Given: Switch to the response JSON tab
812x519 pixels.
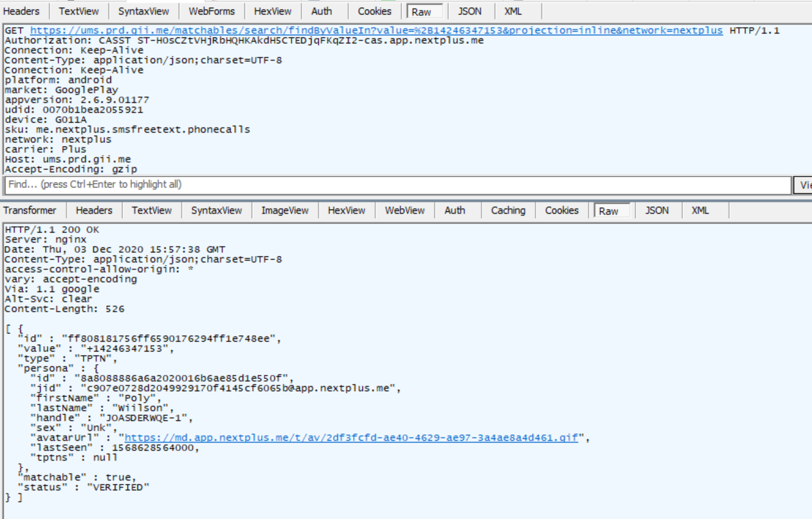Looking at the screenshot, I should pos(657,210).
